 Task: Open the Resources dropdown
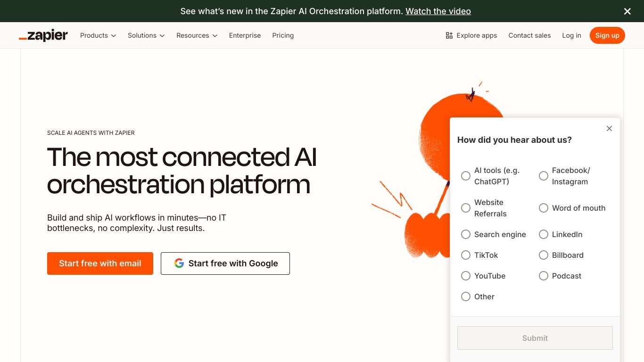(197, 35)
